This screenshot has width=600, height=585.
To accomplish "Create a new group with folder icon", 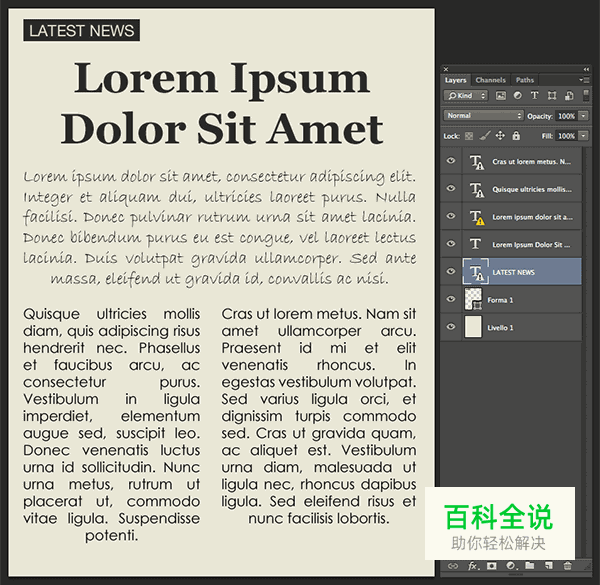I will click(529, 566).
